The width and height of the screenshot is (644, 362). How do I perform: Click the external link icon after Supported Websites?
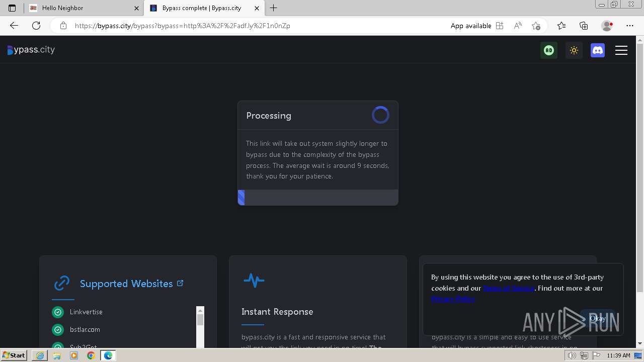(x=180, y=283)
